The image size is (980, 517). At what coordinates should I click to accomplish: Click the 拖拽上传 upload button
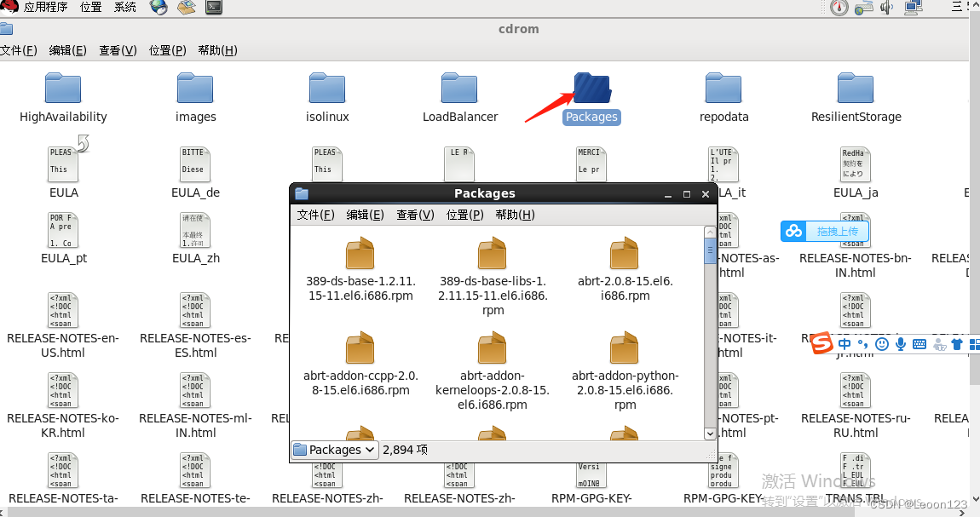coord(824,231)
